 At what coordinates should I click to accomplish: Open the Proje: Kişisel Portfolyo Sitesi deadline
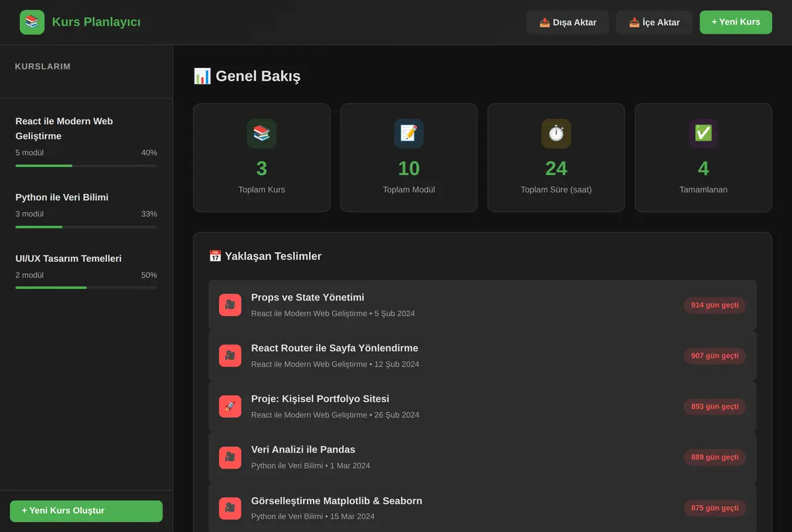[482, 406]
